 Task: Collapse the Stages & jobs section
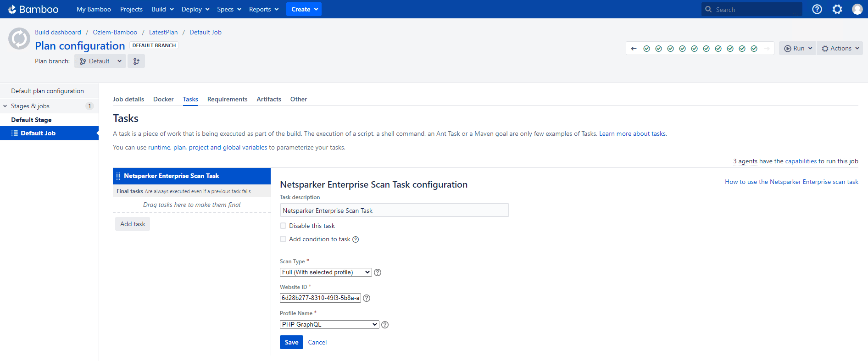[x=6, y=106]
